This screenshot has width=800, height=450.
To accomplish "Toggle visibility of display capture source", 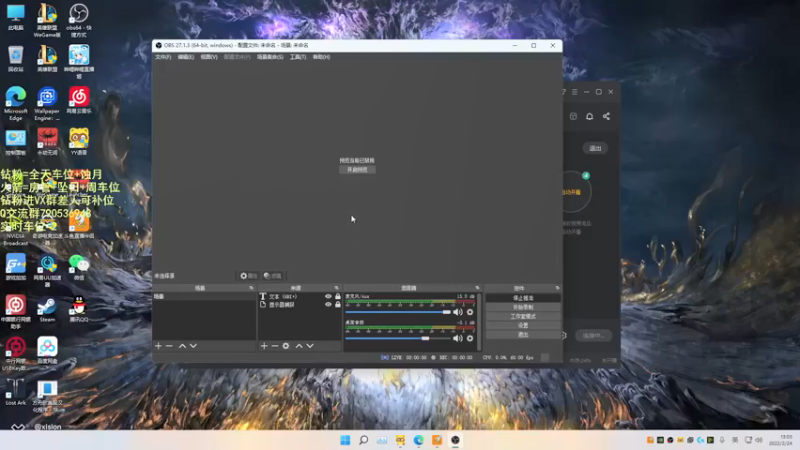I will coord(328,305).
